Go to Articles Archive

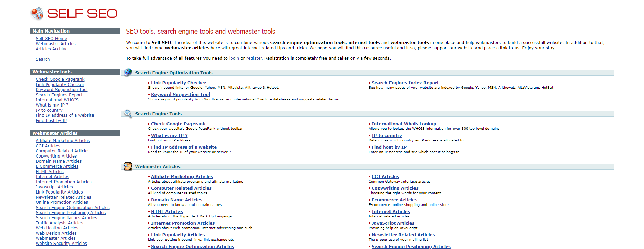point(52,49)
